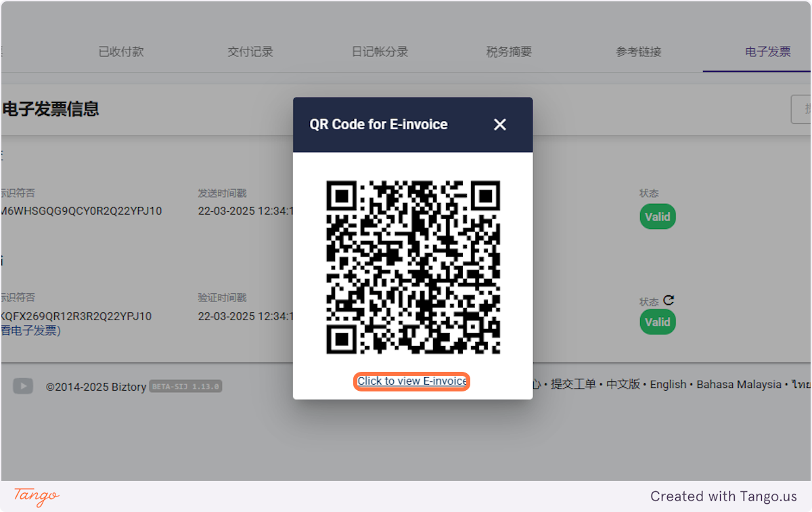Viewport: 812px width, 512px height.
Task: Switch to the 已收付款 tab
Action: click(x=121, y=51)
